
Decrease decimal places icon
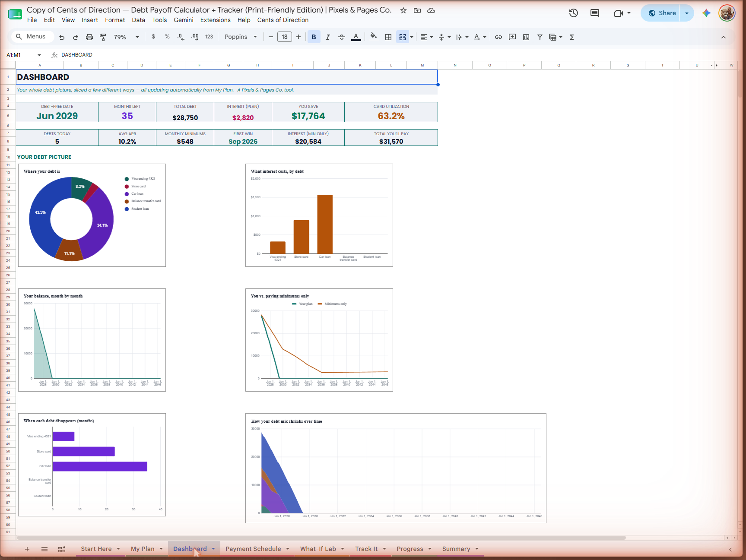pyautogui.click(x=181, y=37)
